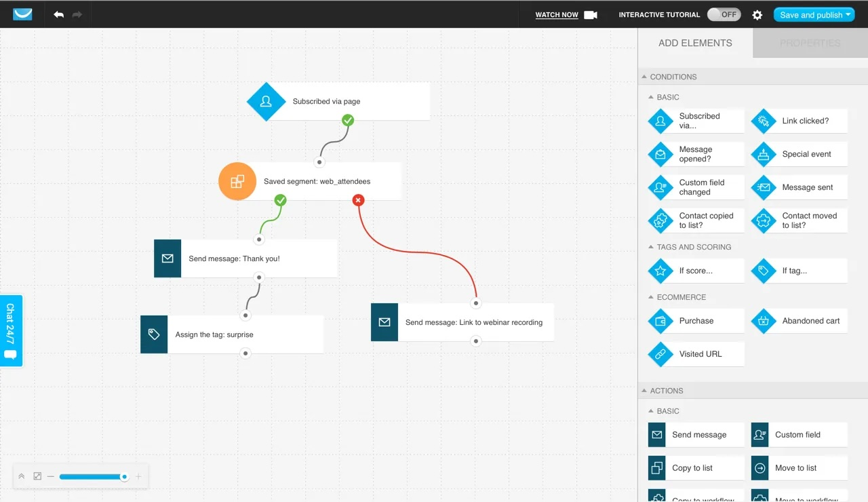Undo the last workflow change
Image resolution: width=868 pixels, height=502 pixels.
pos(58,14)
